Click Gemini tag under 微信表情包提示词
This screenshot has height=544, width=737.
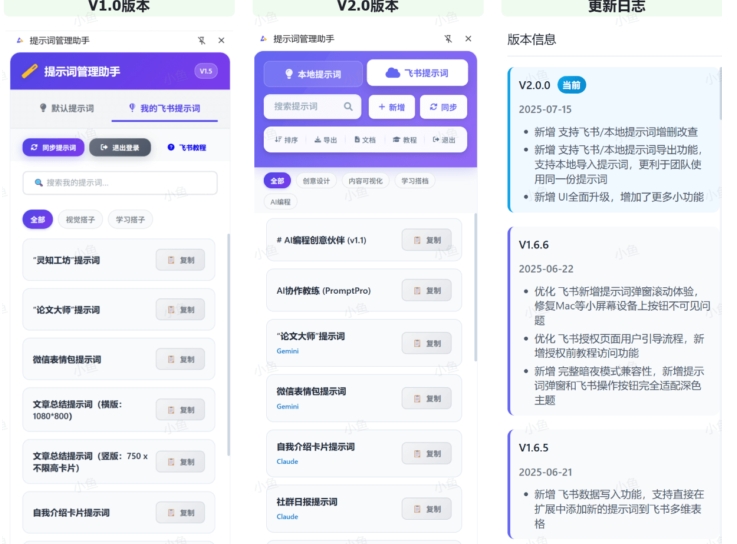[287, 406]
